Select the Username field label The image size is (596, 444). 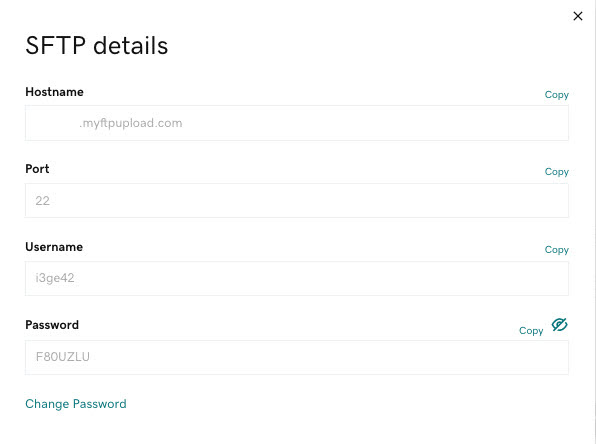[54, 247]
